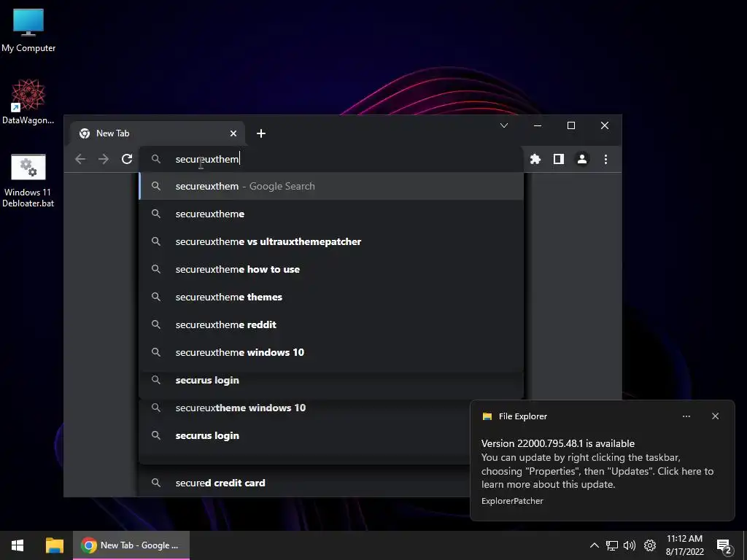Image resolution: width=747 pixels, height=560 pixels.
Task: Open the notification center icon
Action: pyautogui.click(x=724, y=545)
